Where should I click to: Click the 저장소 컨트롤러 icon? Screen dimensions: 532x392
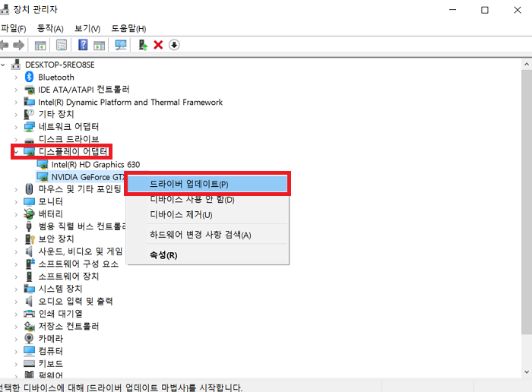pos(29,326)
